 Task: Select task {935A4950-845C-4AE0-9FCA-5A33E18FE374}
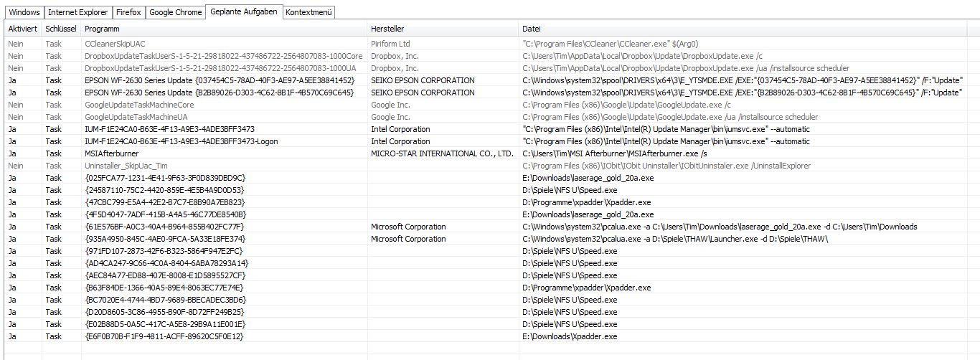(x=492, y=238)
